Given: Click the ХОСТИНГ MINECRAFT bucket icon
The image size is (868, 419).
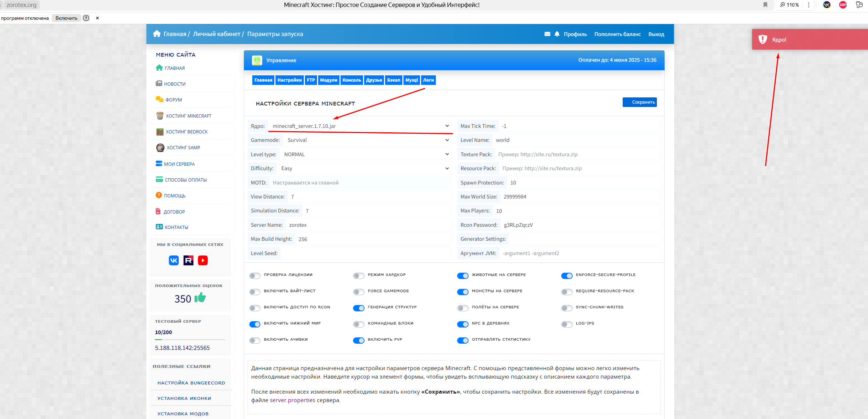Looking at the screenshot, I should (160, 115).
